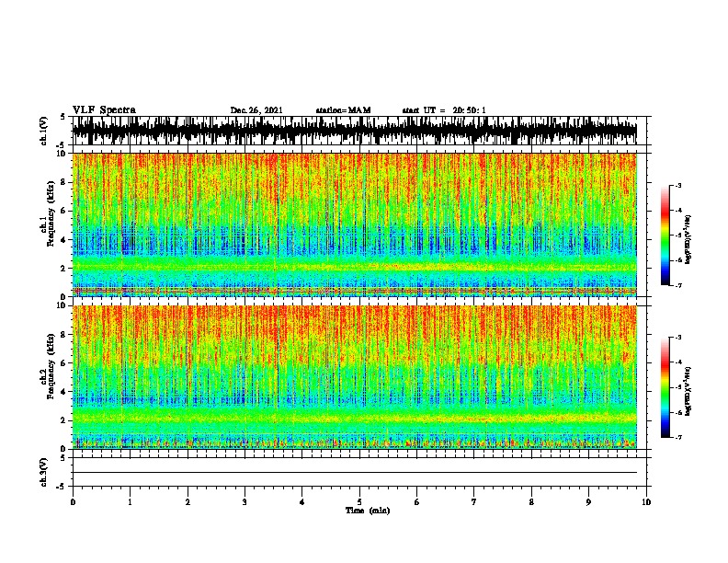The image size is (728, 563).
Task: Click time axis tick label "6"
Action: (x=417, y=502)
